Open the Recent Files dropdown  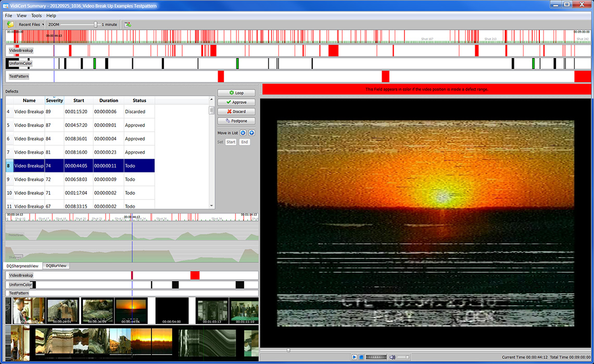(31, 24)
